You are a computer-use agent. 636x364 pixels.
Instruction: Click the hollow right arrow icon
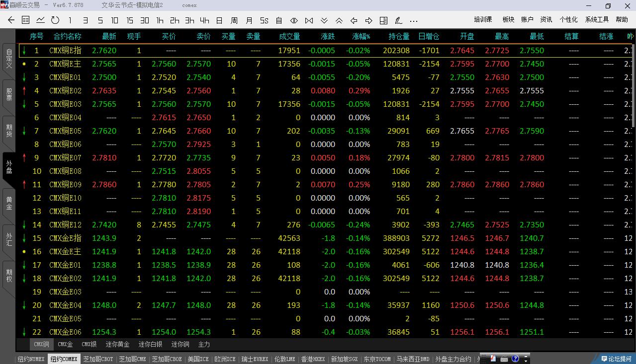pyautogui.click(x=368, y=20)
